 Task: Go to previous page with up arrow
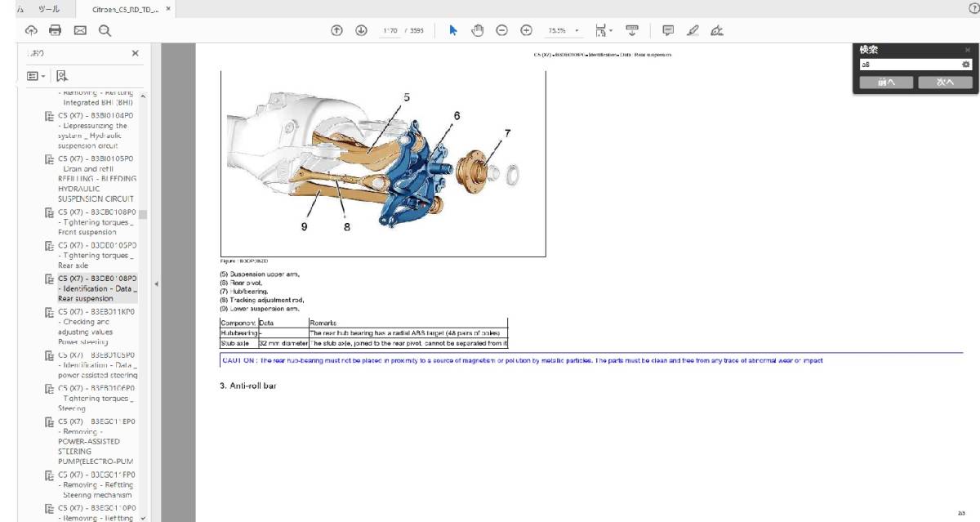[336, 30]
